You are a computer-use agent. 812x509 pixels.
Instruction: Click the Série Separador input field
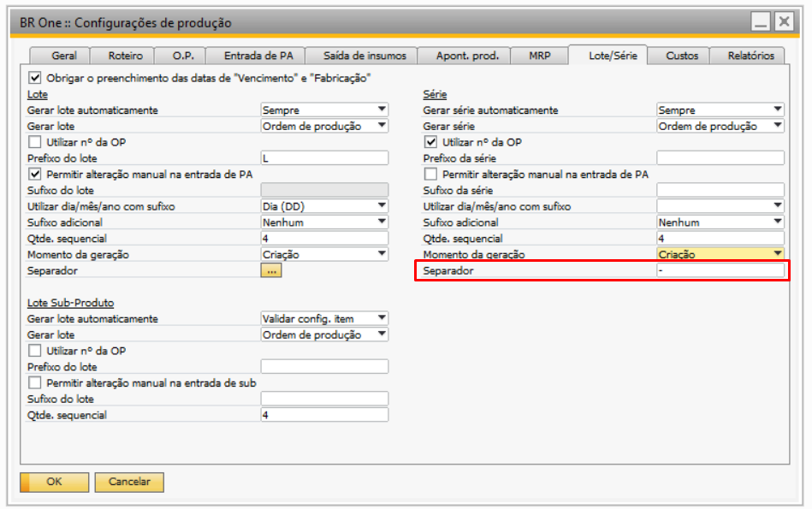click(x=719, y=270)
